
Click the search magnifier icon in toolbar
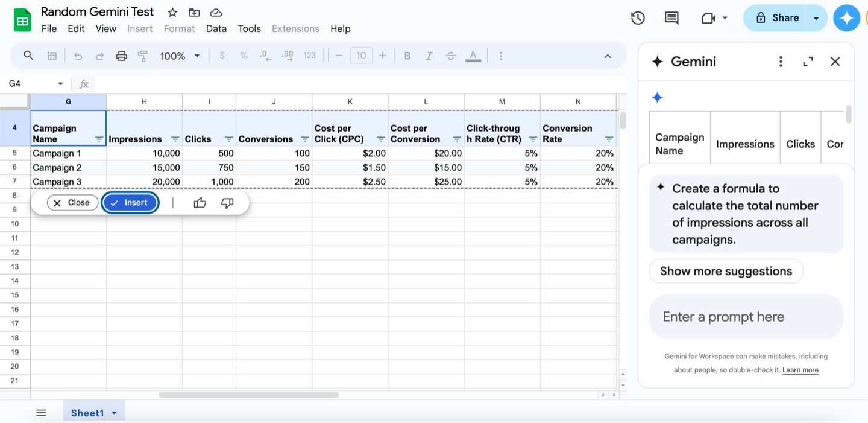coord(28,56)
